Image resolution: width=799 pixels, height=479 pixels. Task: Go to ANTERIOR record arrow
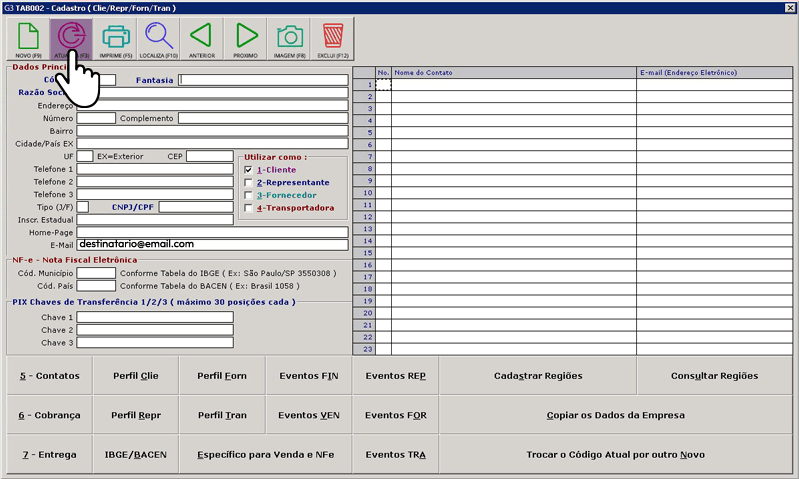[202, 39]
